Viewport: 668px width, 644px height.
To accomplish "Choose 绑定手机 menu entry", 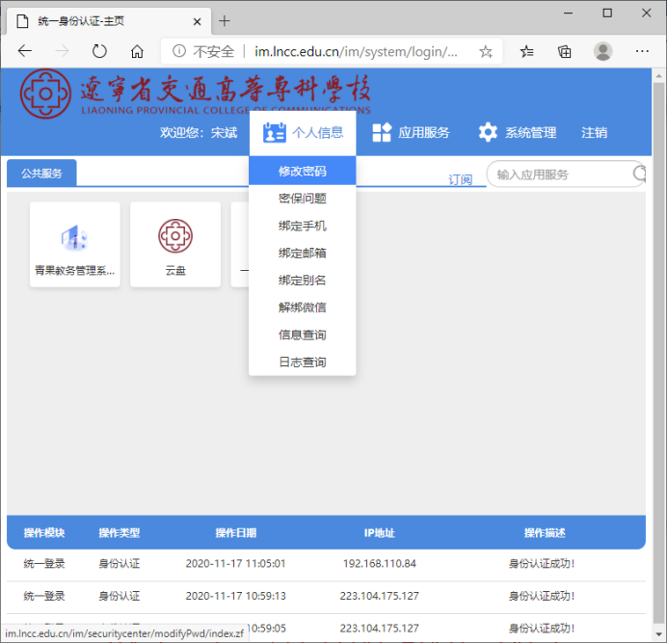I will pyautogui.click(x=302, y=226).
